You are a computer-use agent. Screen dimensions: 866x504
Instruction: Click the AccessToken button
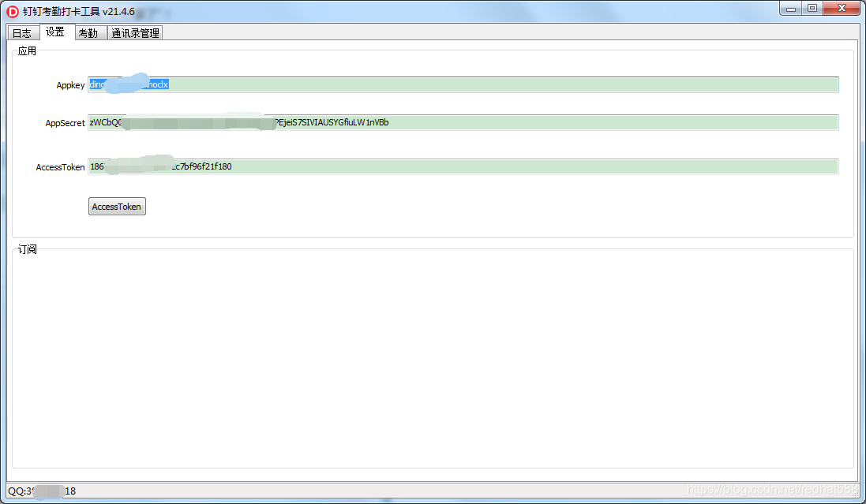(117, 207)
